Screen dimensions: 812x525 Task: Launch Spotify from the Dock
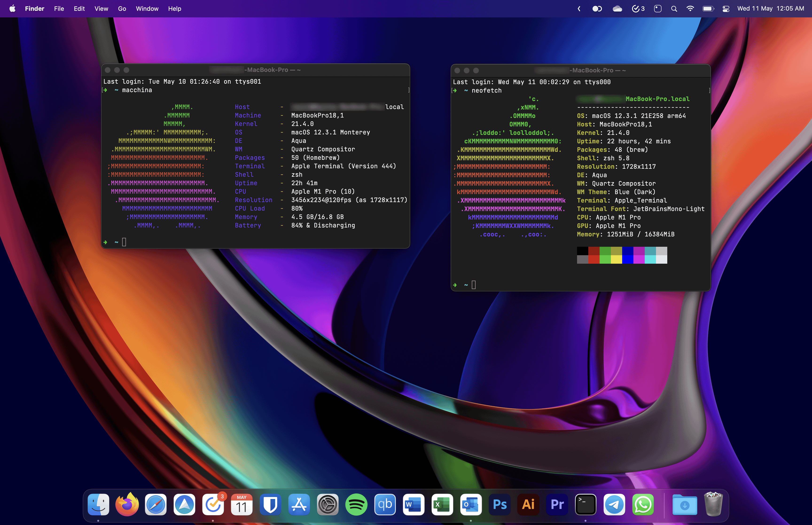point(356,505)
